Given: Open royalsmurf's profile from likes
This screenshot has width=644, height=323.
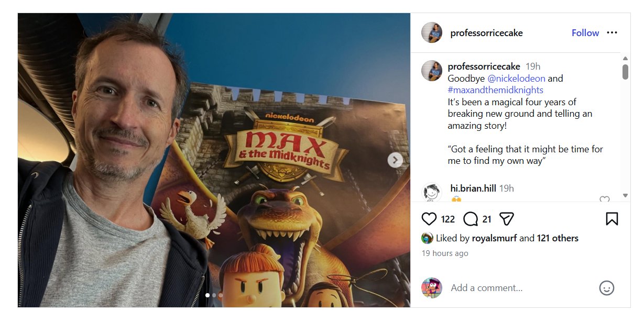Looking at the screenshot, I should [x=495, y=238].
